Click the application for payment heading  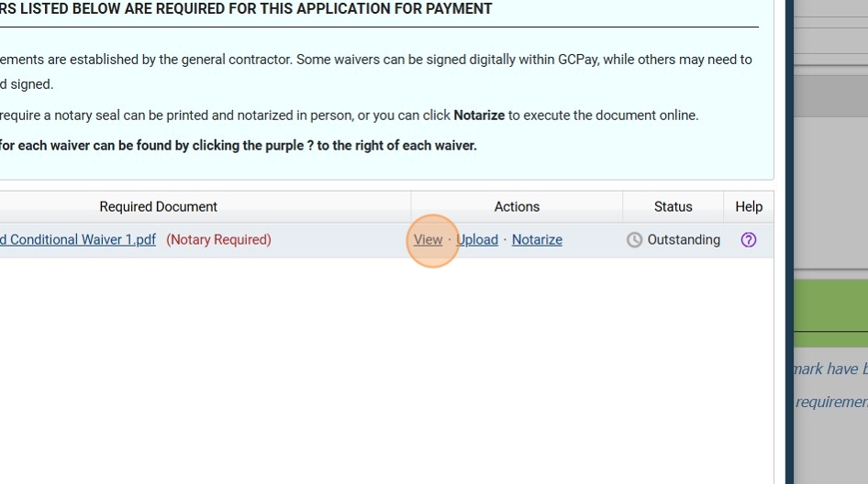tap(246, 9)
